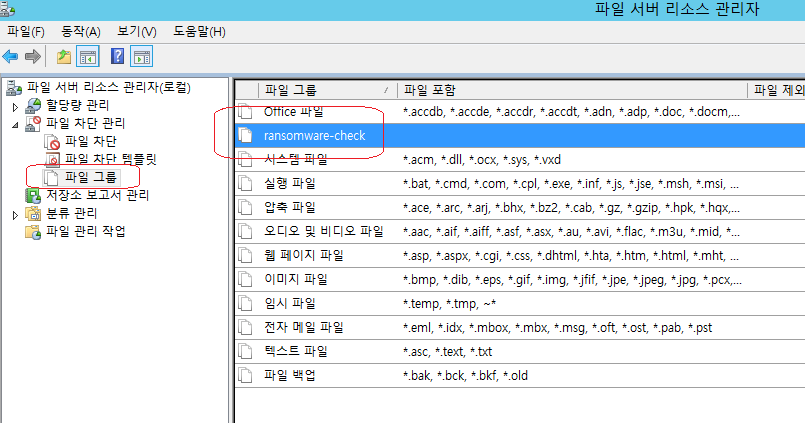The width and height of the screenshot is (805, 423).
Task: Select the Office 파일 group name
Action: pyautogui.click(x=294, y=111)
